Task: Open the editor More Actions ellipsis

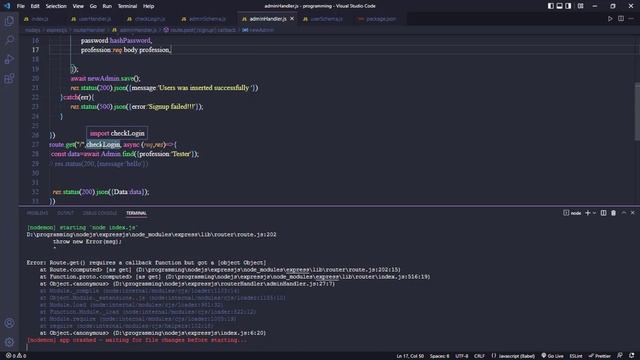Action: tap(631, 19)
